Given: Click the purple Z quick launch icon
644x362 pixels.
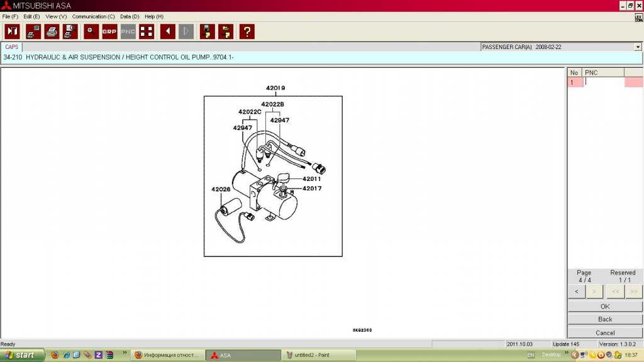Looking at the screenshot, I should (x=98, y=355).
